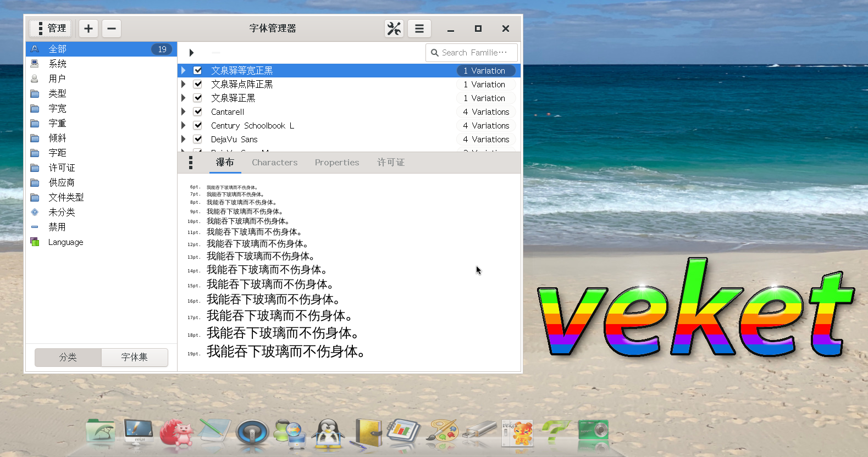This screenshot has width=868, height=457.
Task: Switch to the Characters tab
Action: pos(275,163)
